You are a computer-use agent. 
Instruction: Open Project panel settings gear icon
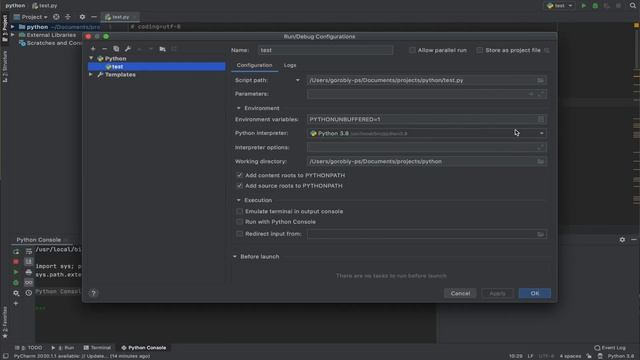pyautogui.click(x=82, y=17)
